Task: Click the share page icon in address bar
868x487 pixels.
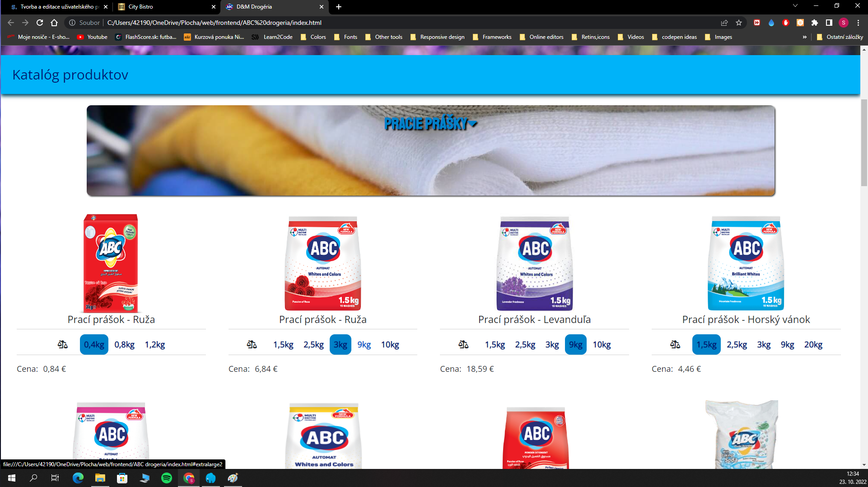Action: [724, 23]
